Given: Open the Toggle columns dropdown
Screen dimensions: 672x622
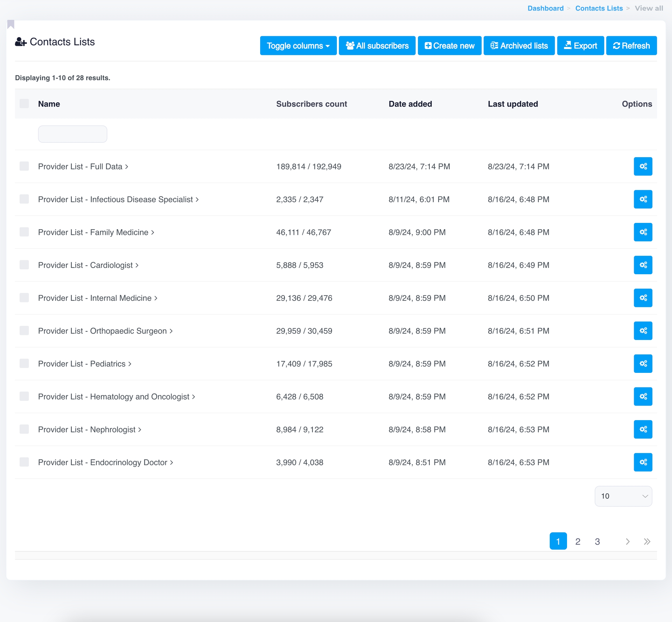Looking at the screenshot, I should [x=298, y=46].
